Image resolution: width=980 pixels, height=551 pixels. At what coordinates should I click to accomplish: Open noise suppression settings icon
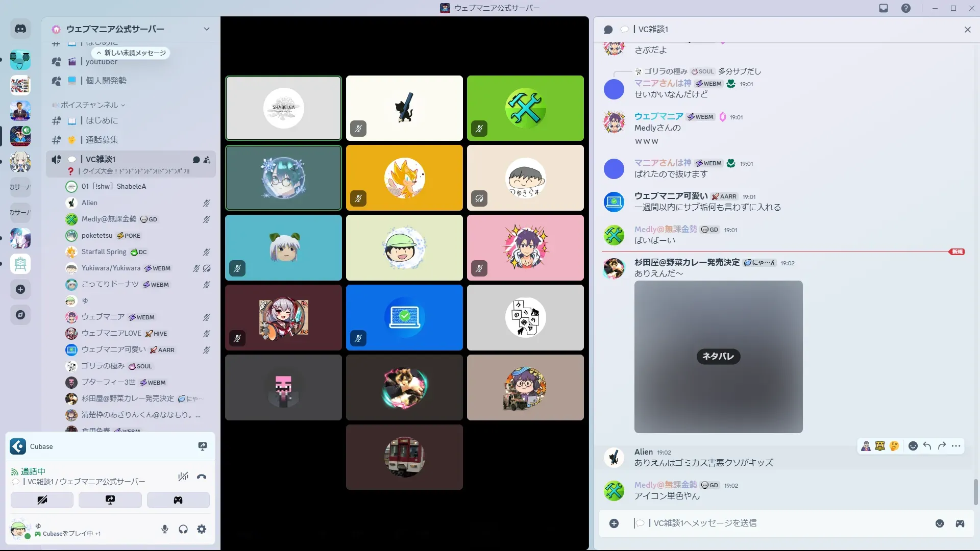click(183, 477)
